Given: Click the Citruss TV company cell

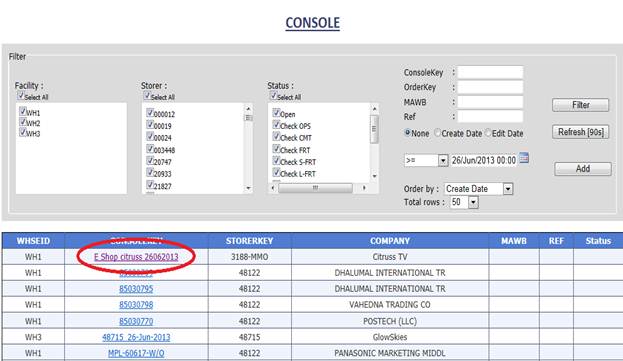Looking at the screenshot, I should pos(390,257).
